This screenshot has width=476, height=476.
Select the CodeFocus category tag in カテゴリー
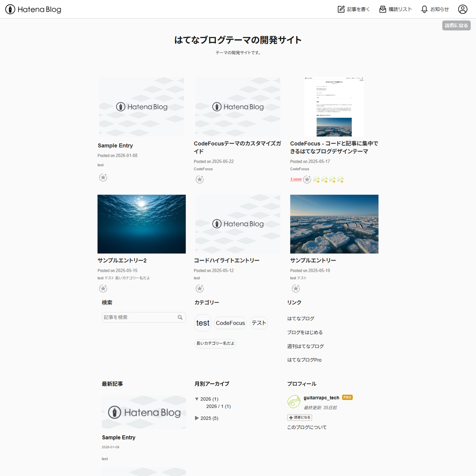coord(230,323)
